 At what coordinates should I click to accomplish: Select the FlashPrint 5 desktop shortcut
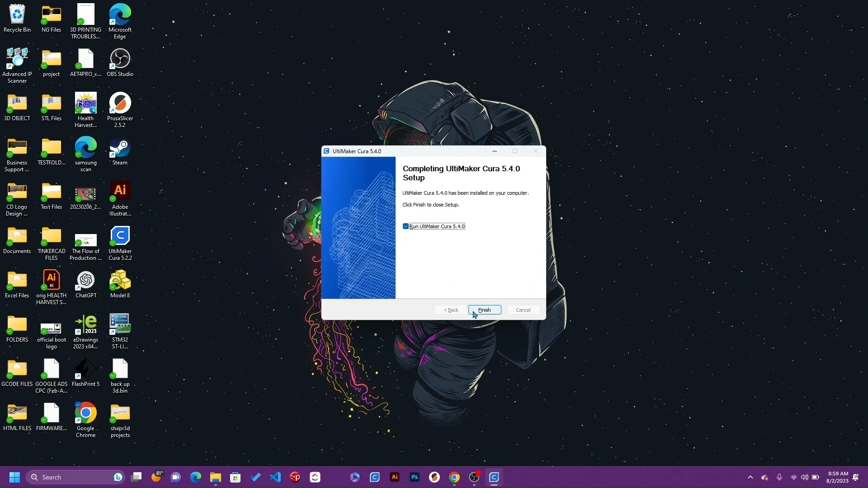(86, 373)
